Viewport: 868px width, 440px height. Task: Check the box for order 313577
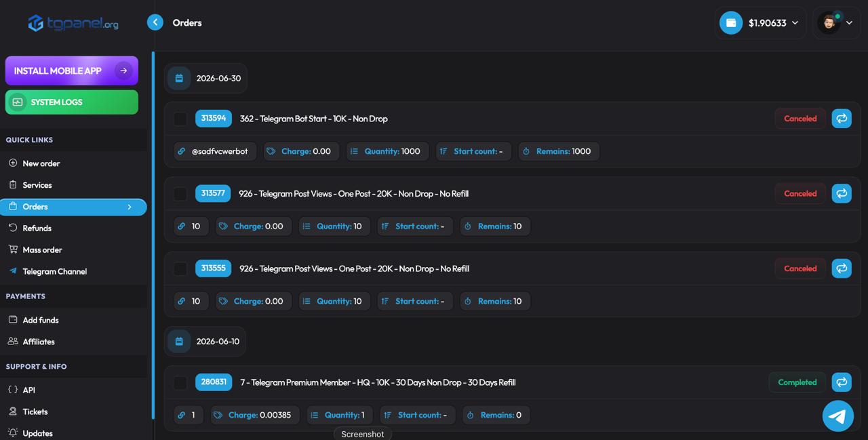[x=180, y=194]
